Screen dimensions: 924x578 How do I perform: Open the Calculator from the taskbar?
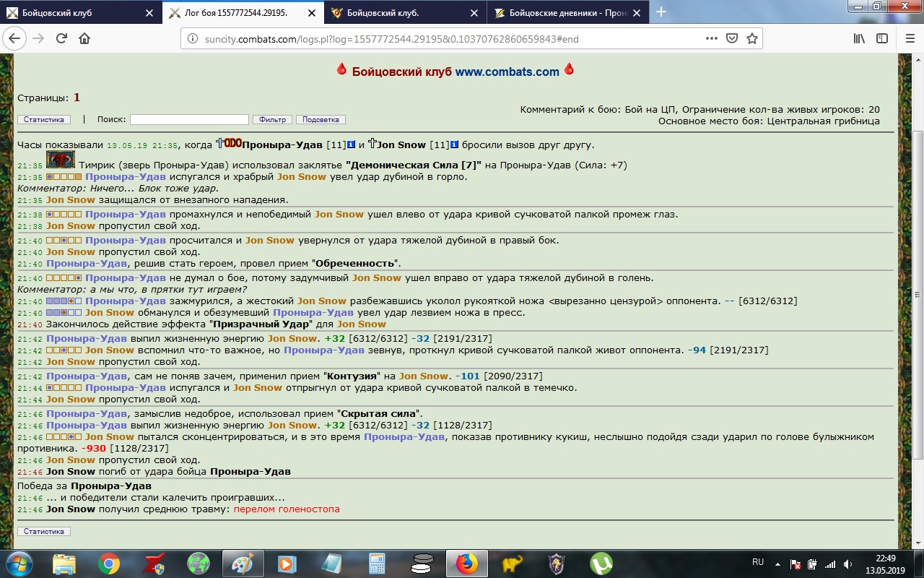click(x=378, y=563)
